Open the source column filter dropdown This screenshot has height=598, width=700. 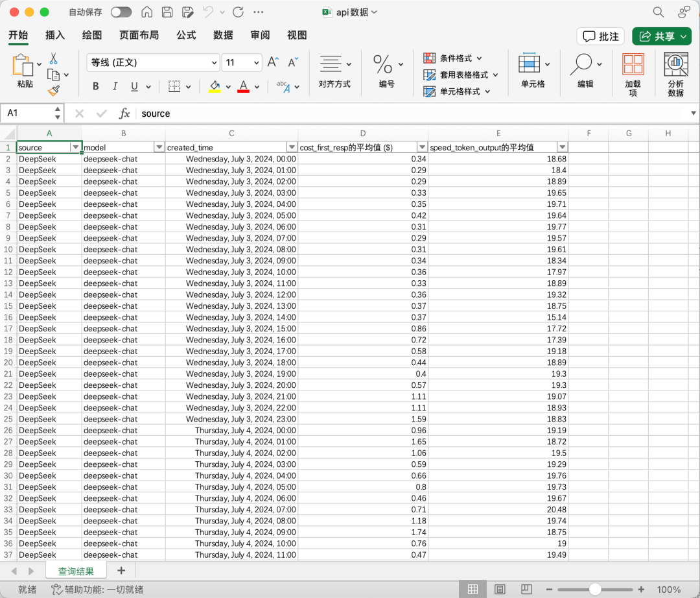pos(76,147)
